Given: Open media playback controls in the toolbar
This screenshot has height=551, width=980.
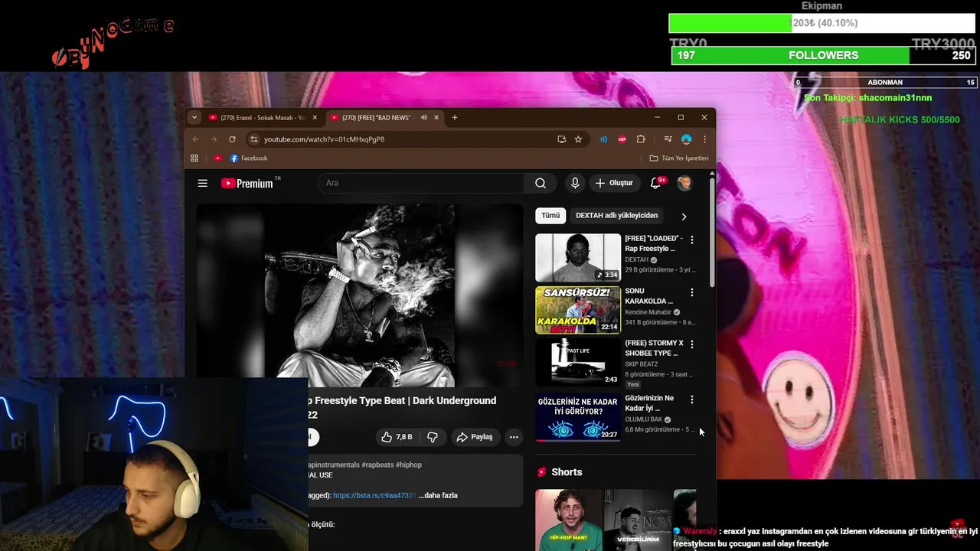Looking at the screenshot, I should pyautogui.click(x=668, y=139).
